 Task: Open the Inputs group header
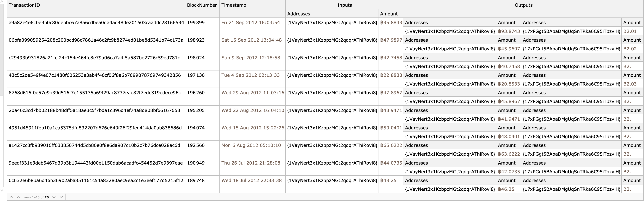coord(344,5)
